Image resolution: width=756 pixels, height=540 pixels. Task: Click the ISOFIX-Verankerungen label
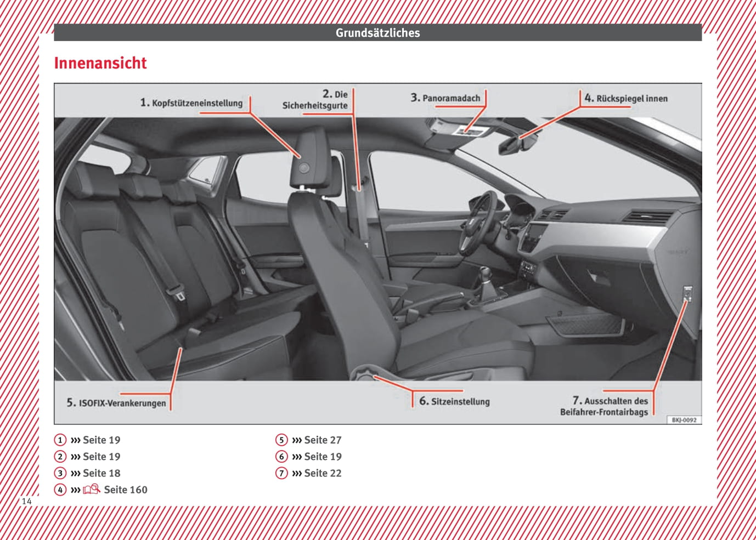pyautogui.click(x=122, y=403)
